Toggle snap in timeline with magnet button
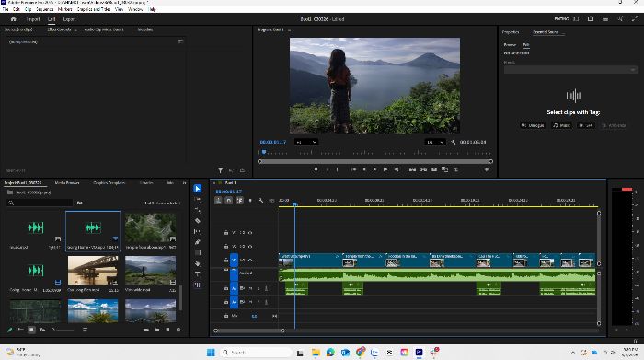644x360 pixels. point(229,201)
